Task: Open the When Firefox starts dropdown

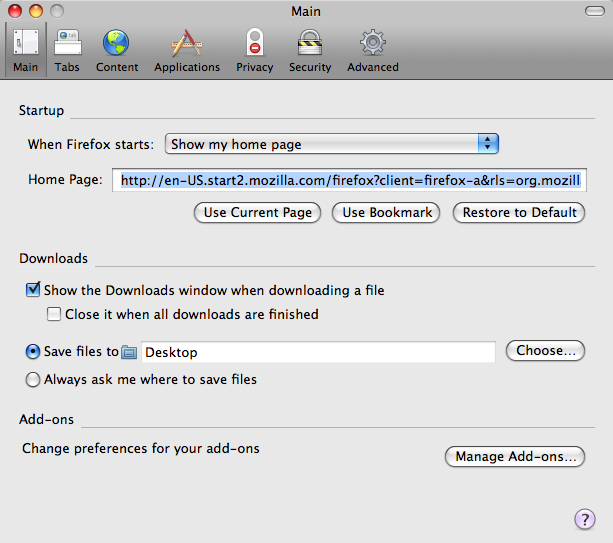Action: click(332, 144)
